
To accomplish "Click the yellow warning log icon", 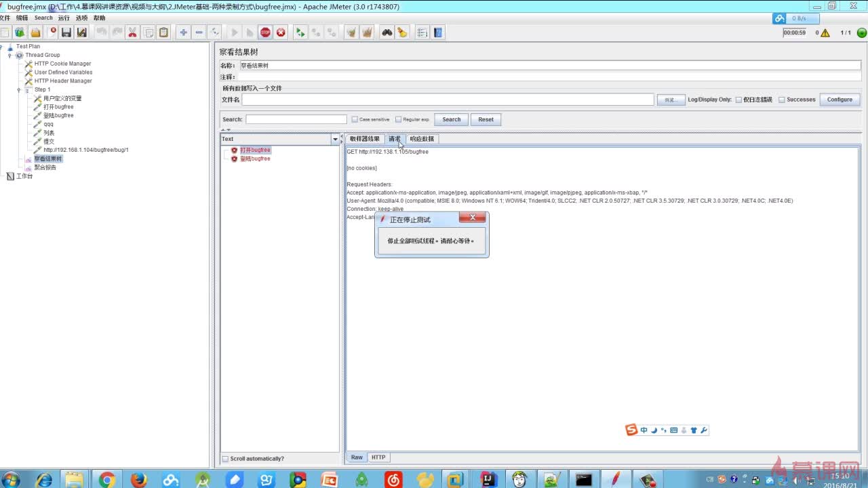I will pyautogui.click(x=825, y=33).
